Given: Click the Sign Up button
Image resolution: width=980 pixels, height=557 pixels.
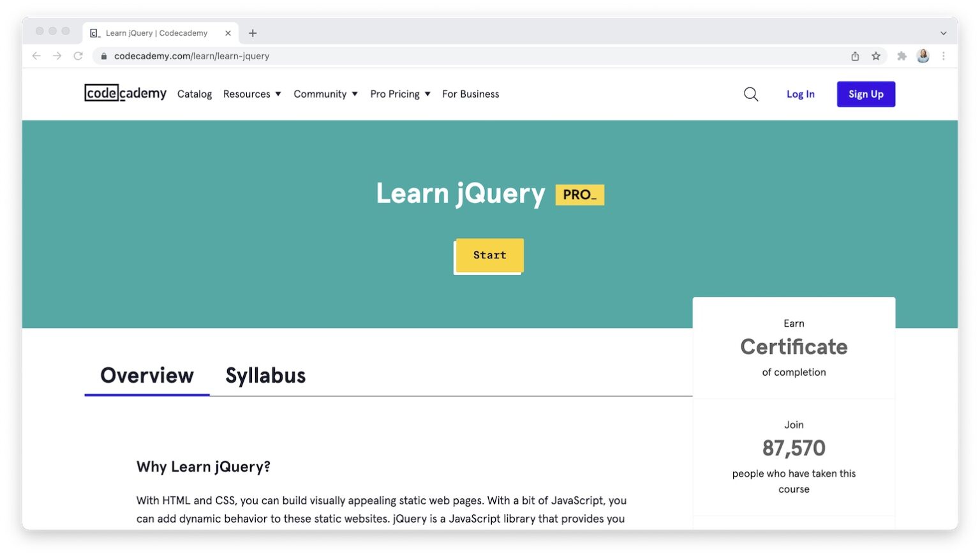Looking at the screenshot, I should click(866, 94).
